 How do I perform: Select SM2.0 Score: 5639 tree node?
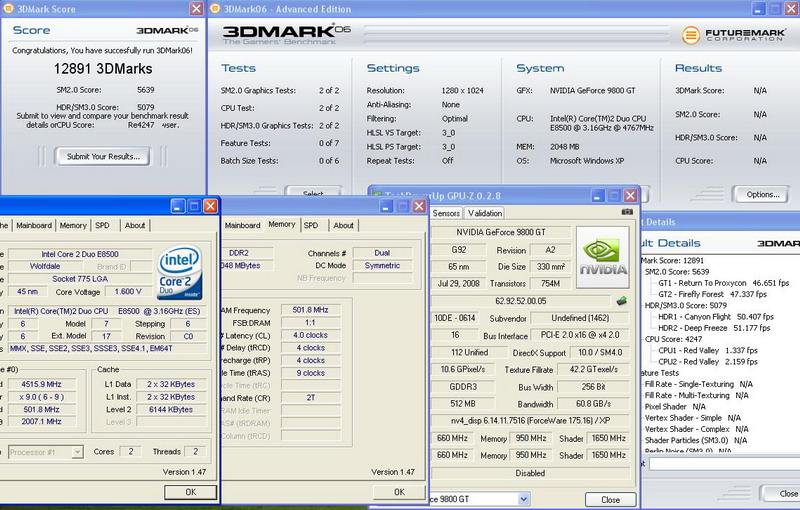coord(677,272)
